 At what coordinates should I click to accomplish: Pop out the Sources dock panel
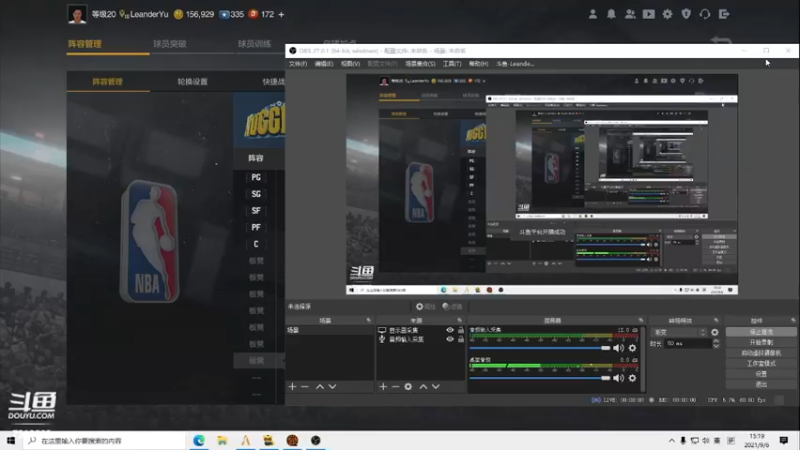459,320
